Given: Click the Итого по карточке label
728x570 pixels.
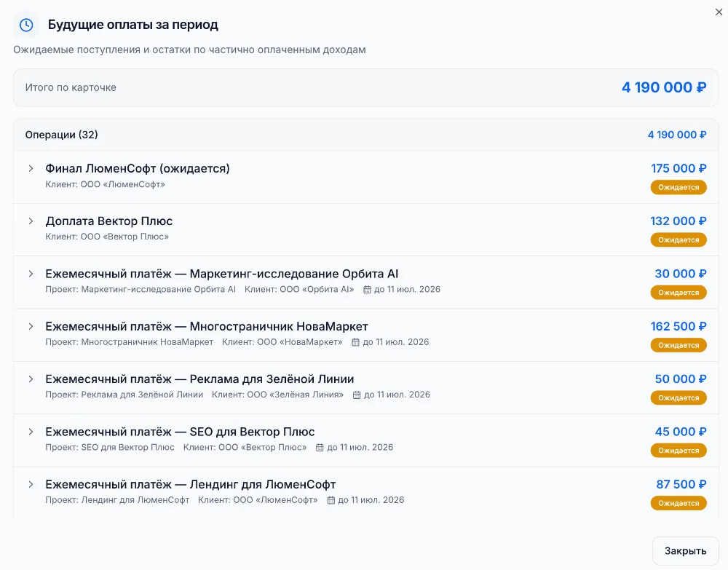Looking at the screenshot, I should [71, 87].
